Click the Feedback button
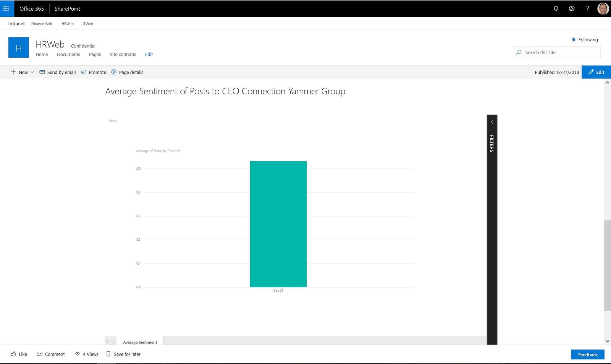The image size is (611, 364). (588, 354)
